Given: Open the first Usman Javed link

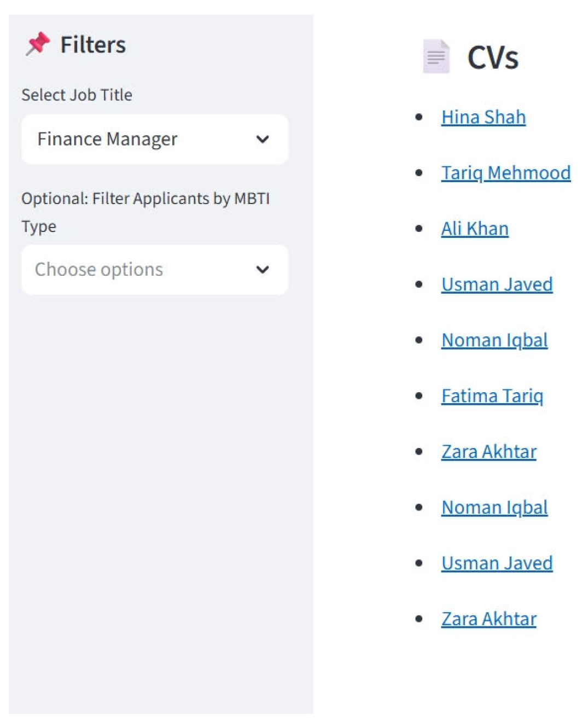Looking at the screenshot, I should click(x=497, y=284).
